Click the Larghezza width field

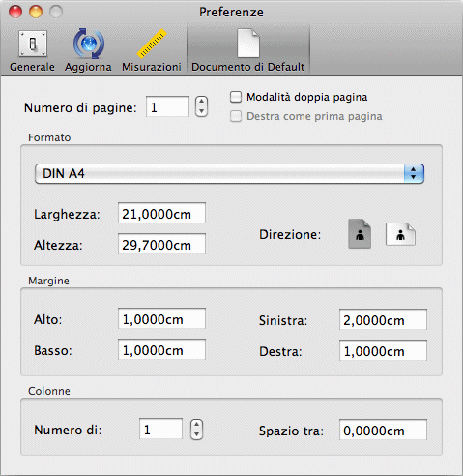161,213
